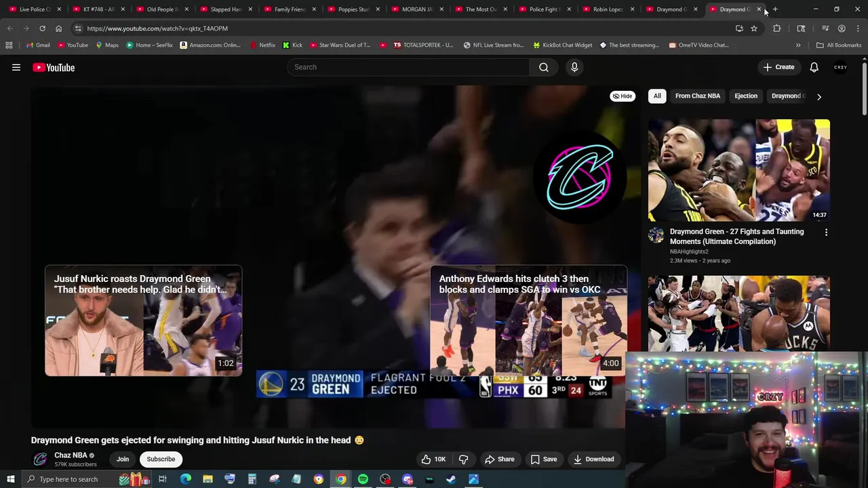Like the video with thumbs-up

[x=433, y=459]
